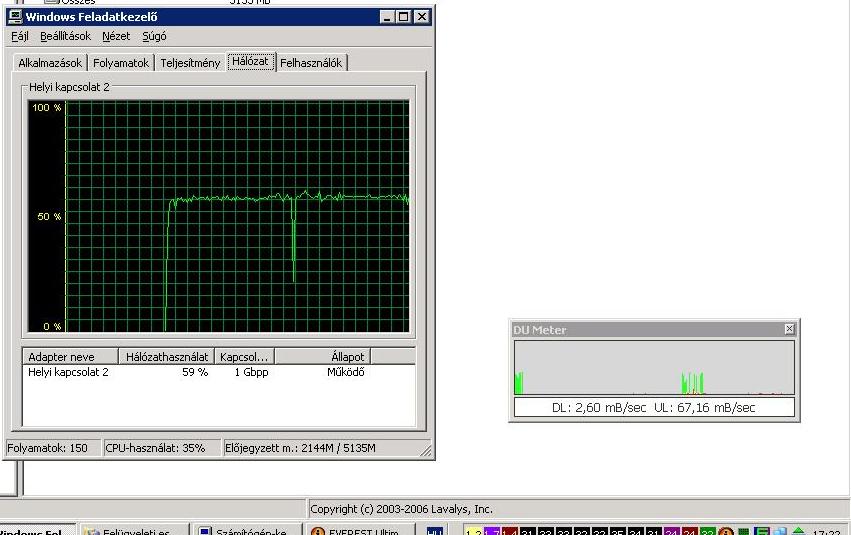This screenshot has width=851, height=535.
Task: Open the Felhasználók tab
Action: coord(311,63)
